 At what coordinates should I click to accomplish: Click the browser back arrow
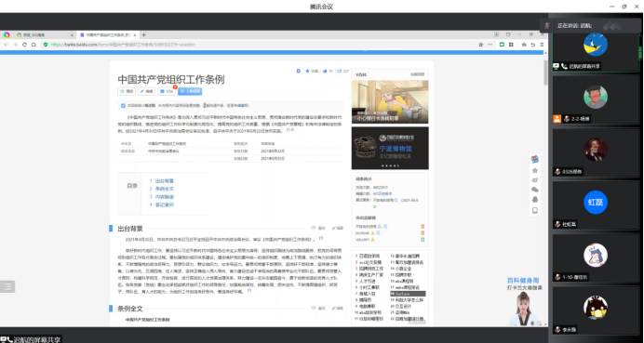tap(7, 45)
